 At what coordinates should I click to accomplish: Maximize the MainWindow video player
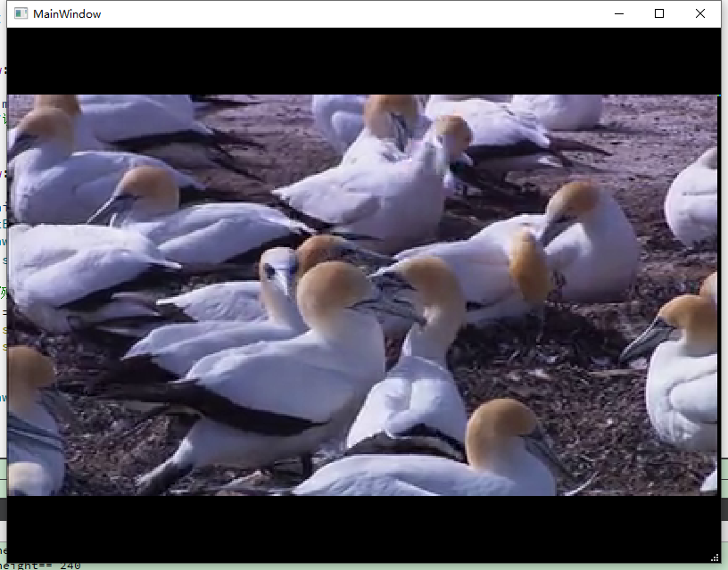coord(659,13)
